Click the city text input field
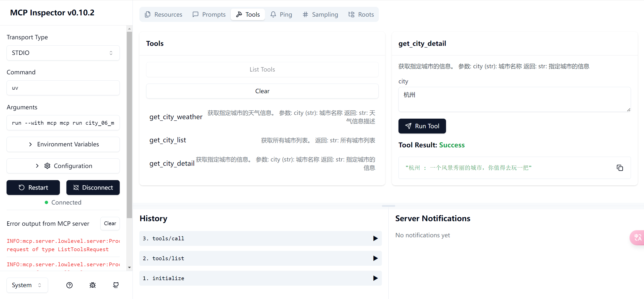This screenshot has height=299, width=644. (x=514, y=99)
